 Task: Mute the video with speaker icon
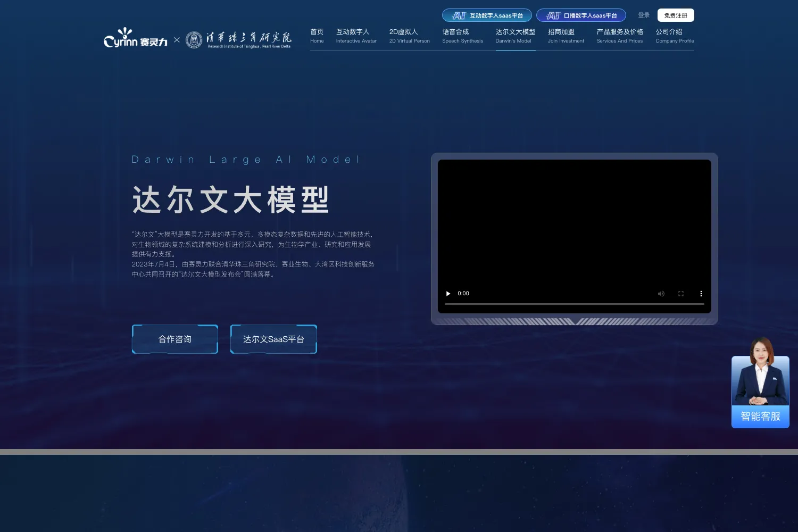661,294
